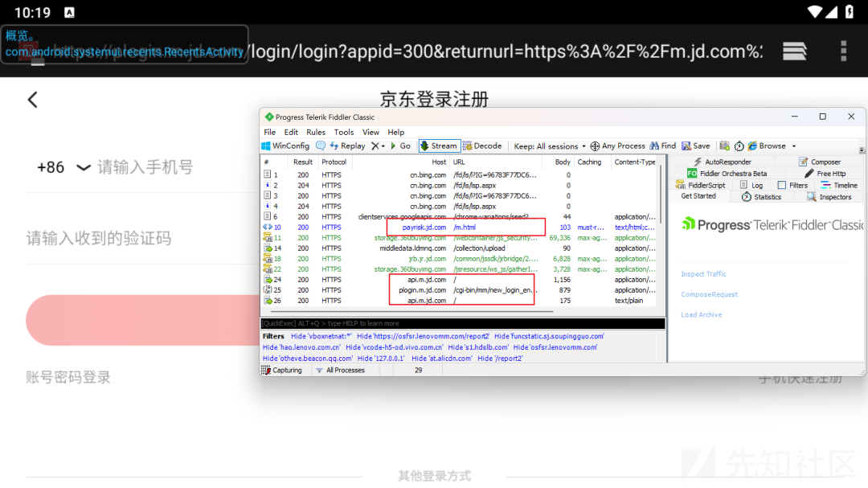Toggle Capturing in the status bar
The width and height of the screenshot is (868, 488).
tap(282, 371)
